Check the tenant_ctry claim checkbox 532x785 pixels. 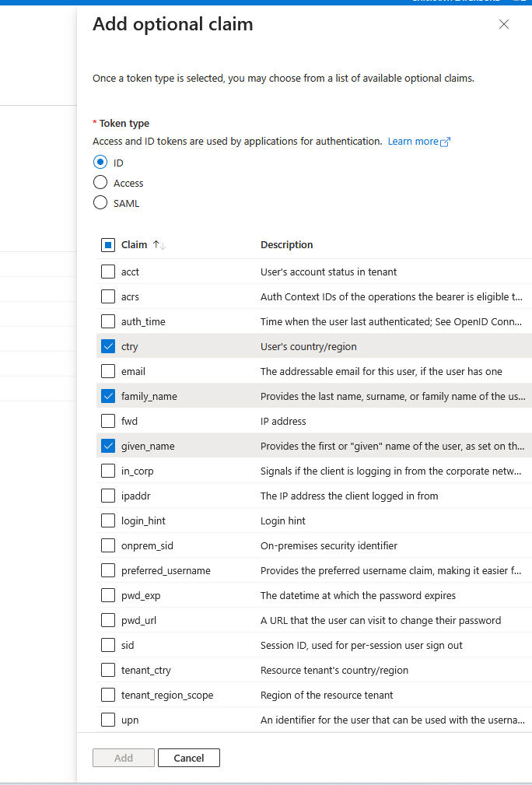click(108, 670)
